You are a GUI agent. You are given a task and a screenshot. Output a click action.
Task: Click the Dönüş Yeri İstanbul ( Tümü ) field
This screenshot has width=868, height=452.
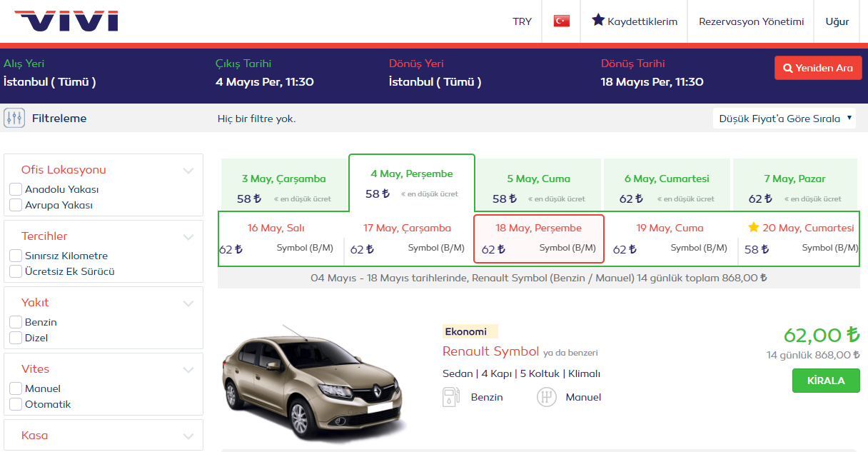click(435, 73)
